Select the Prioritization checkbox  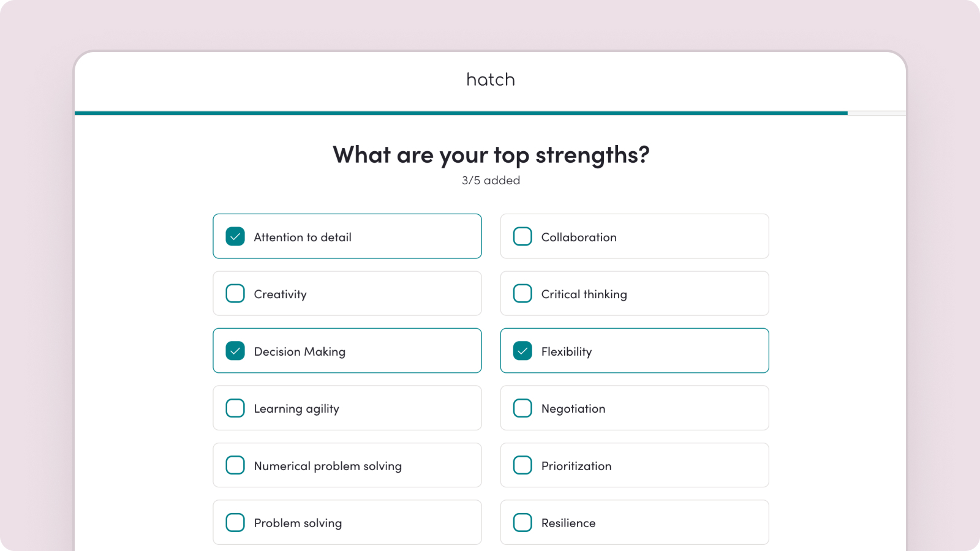(x=522, y=465)
